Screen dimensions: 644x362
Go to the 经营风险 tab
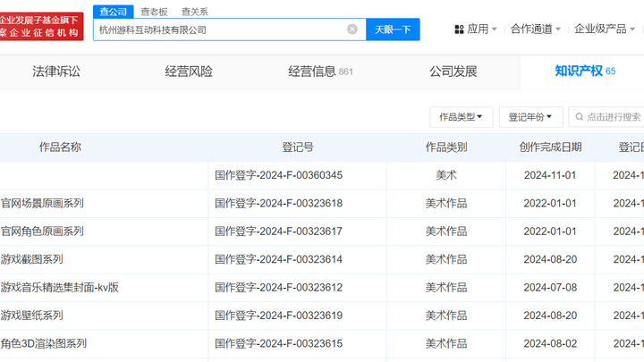point(189,72)
